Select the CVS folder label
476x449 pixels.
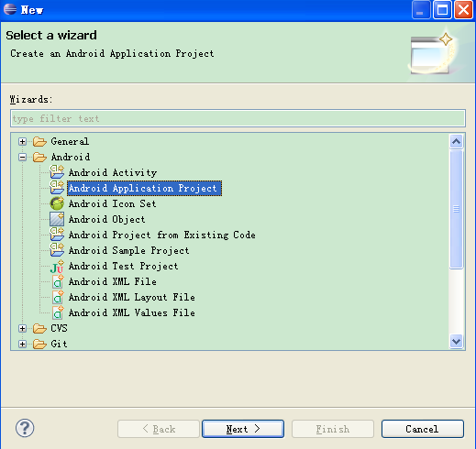tap(59, 328)
